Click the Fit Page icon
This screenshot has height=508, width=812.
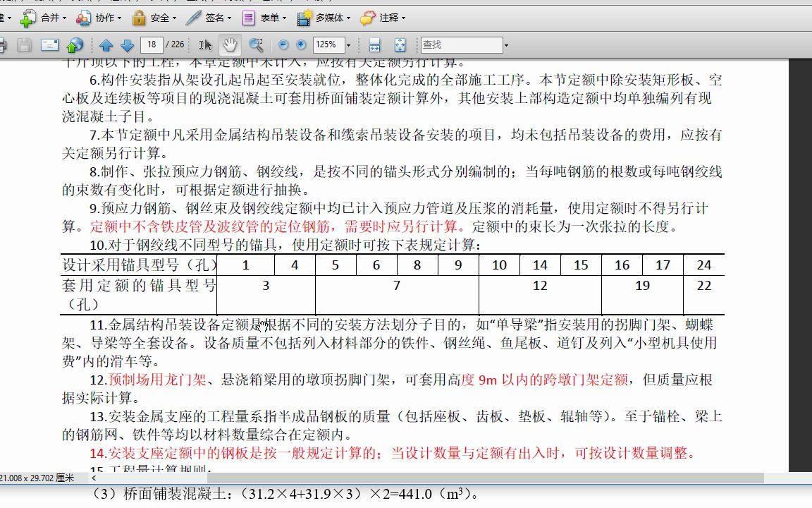tap(400, 44)
